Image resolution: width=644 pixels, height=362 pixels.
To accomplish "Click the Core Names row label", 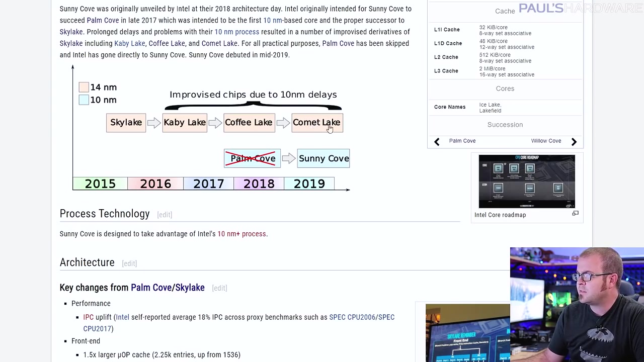I will tap(450, 107).
